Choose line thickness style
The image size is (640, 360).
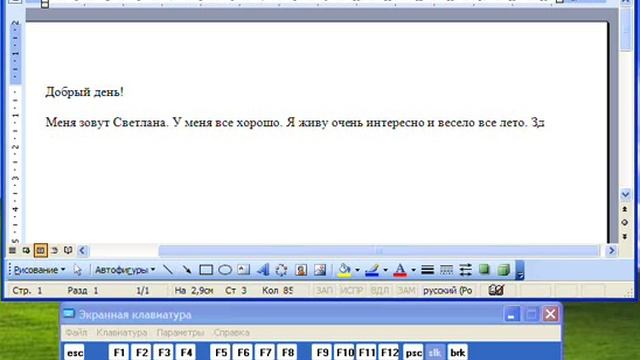(x=427, y=270)
